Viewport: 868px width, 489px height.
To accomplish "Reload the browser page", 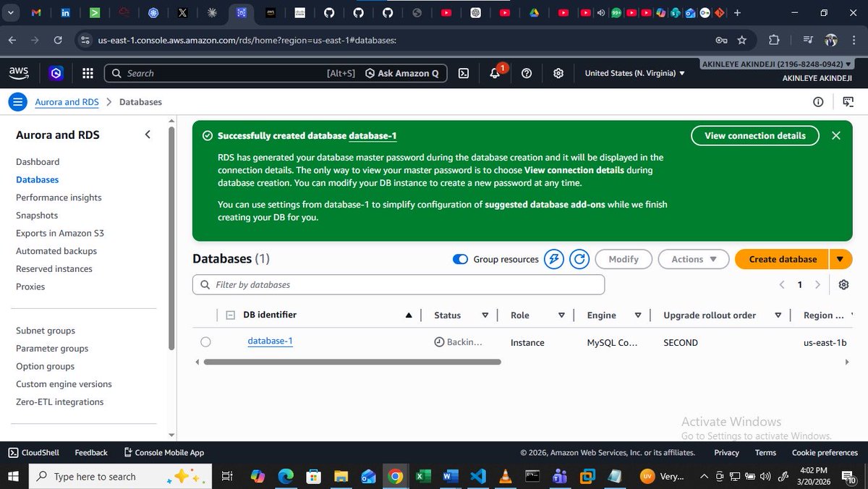I will pos(58,40).
